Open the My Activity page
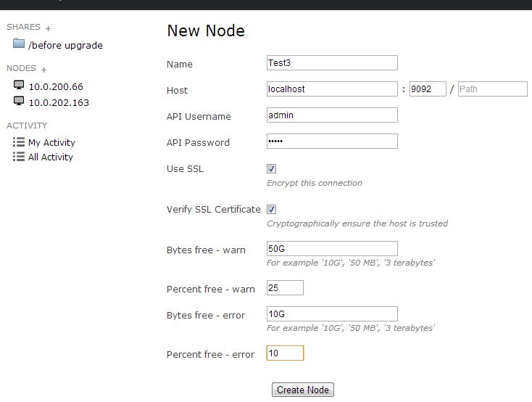Screen dimensions: 532x402 [x=51, y=142]
